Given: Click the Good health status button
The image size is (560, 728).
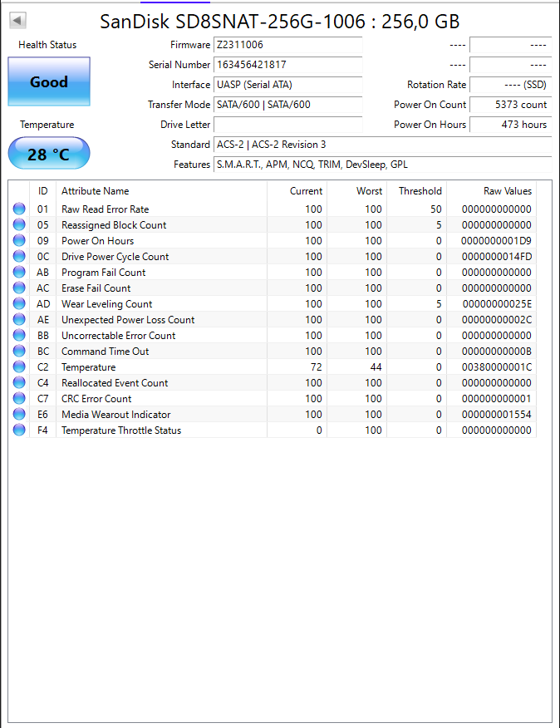Looking at the screenshot, I should pos(49,81).
